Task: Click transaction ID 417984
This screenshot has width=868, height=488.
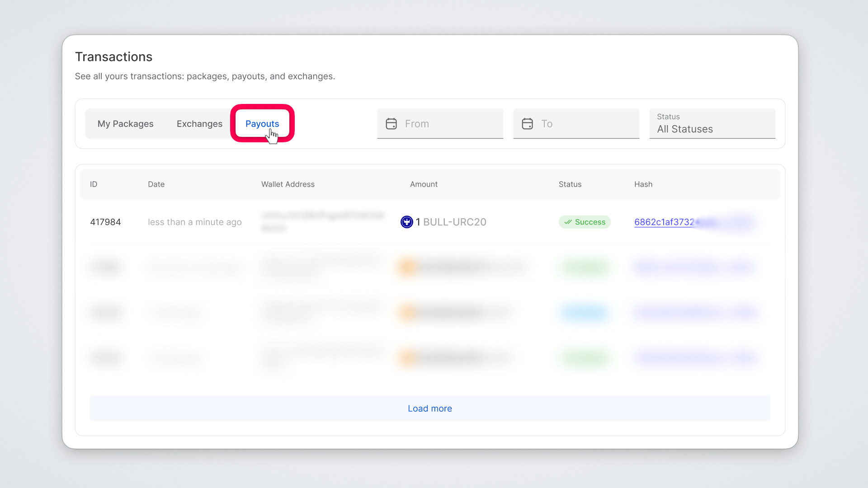Action: pyautogui.click(x=105, y=222)
